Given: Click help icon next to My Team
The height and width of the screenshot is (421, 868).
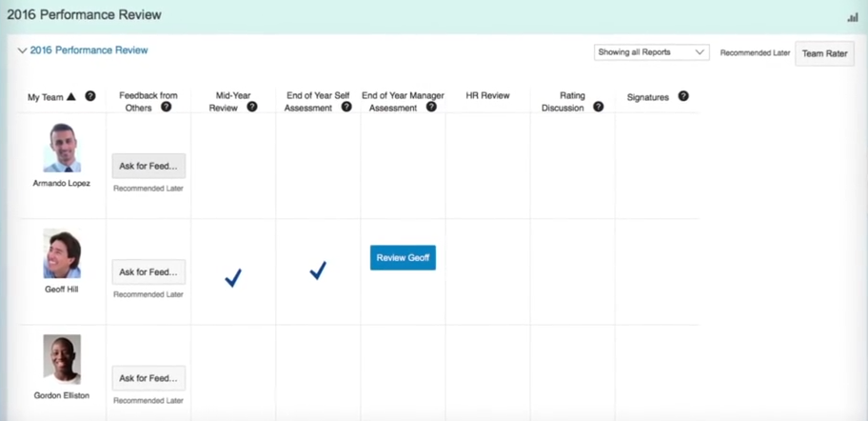Looking at the screenshot, I should click(90, 96).
